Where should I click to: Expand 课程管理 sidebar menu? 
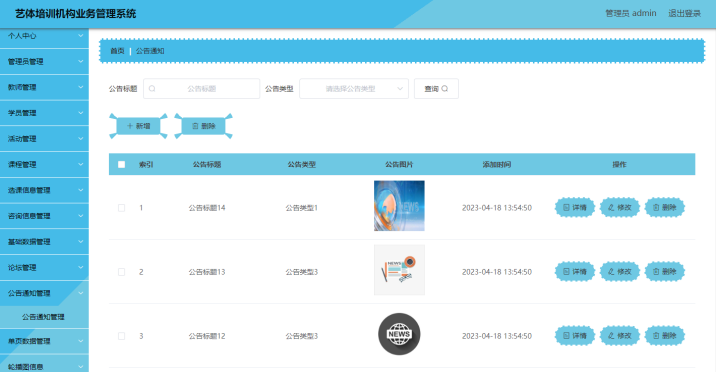(44, 164)
